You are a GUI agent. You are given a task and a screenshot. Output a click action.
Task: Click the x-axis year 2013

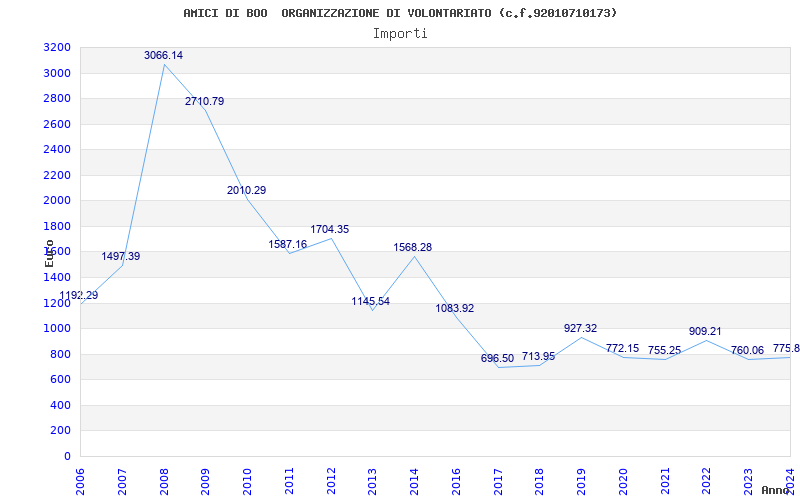372,482
